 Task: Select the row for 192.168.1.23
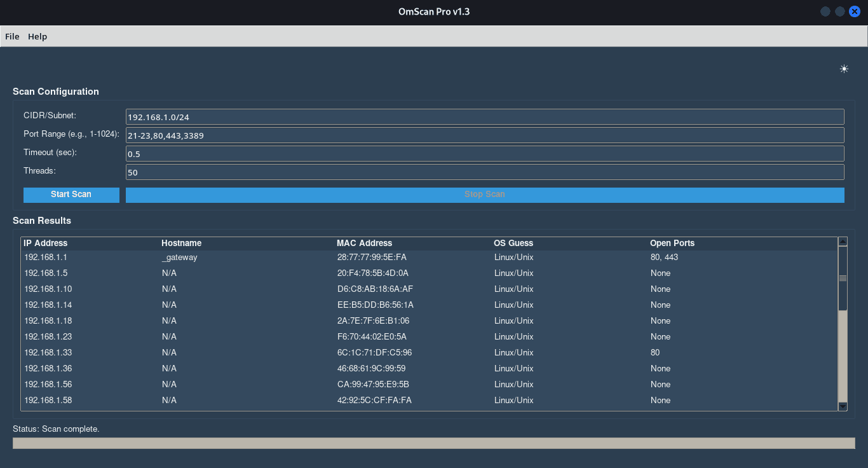point(430,337)
